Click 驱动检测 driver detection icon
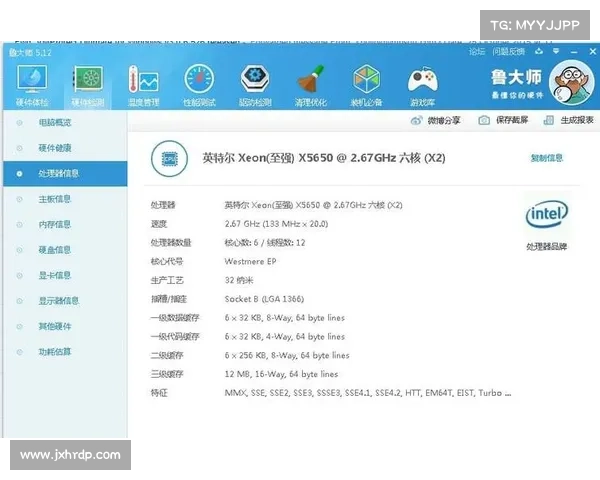 tap(255, 80)
